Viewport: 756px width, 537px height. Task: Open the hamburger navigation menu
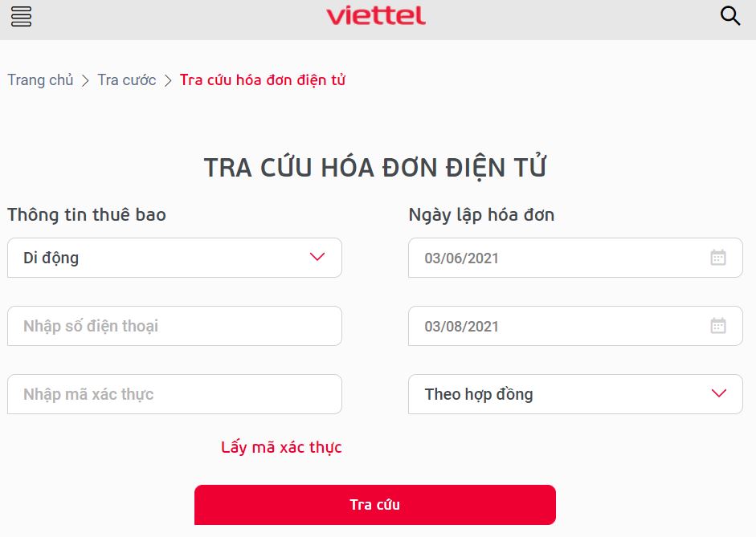tap(21, 16)
